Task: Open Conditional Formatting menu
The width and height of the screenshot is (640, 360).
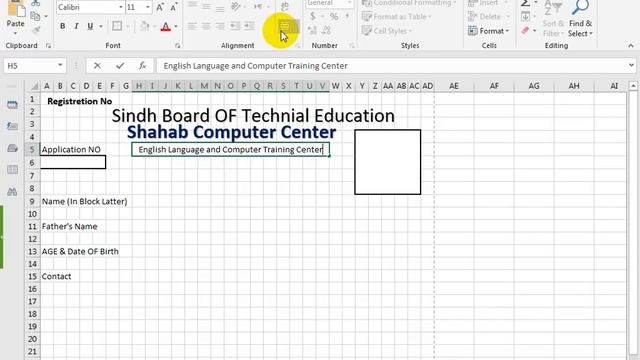Action: [x=409, y=3]
